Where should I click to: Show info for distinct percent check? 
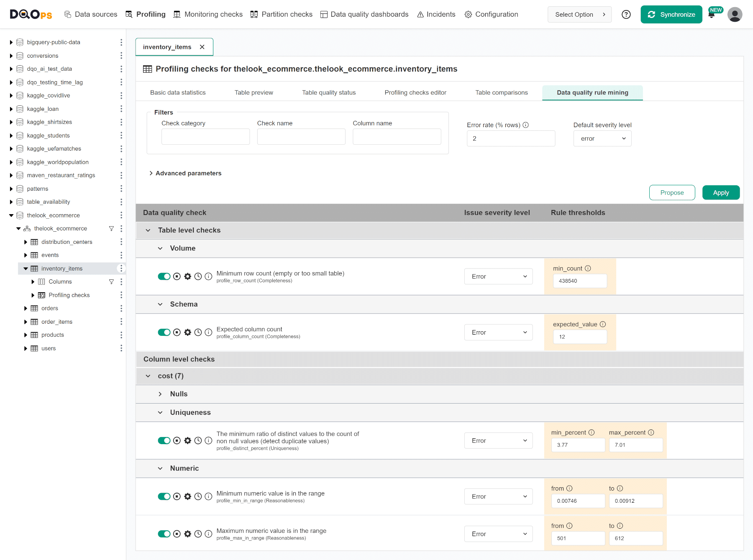point(208,441)
